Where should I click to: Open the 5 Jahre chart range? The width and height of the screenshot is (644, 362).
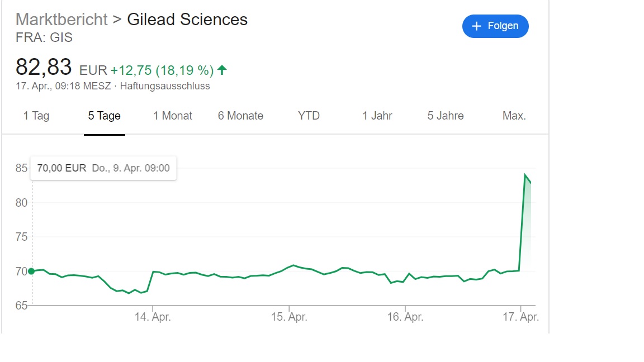point(445,116)
